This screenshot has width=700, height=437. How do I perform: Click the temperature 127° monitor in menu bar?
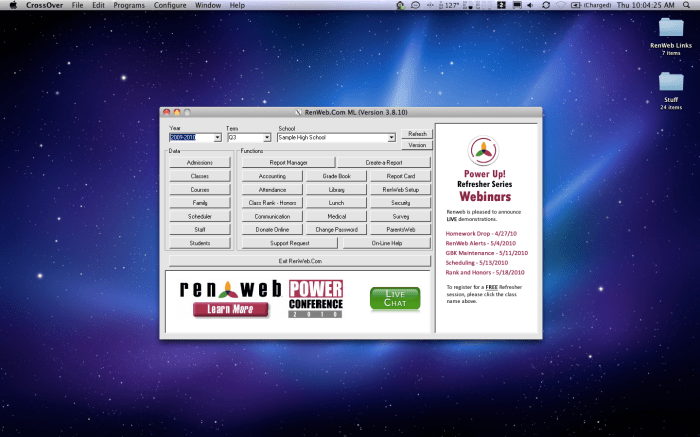pos(449,5)
